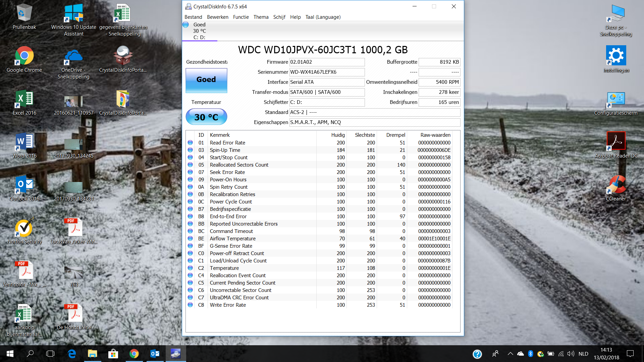Open taskbar search magnifier
Image resolution: width=644 pixels, height=362 pixels.
tap(30, 354)
